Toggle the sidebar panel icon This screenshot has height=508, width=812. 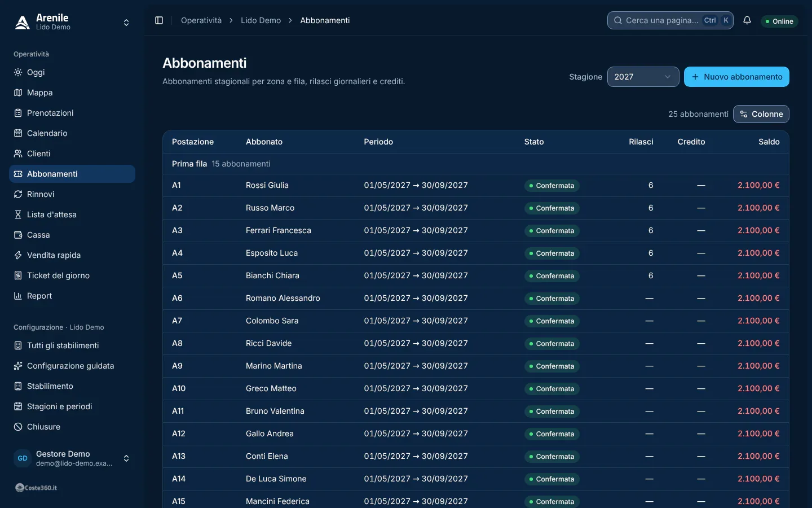(x=159, y=20)
